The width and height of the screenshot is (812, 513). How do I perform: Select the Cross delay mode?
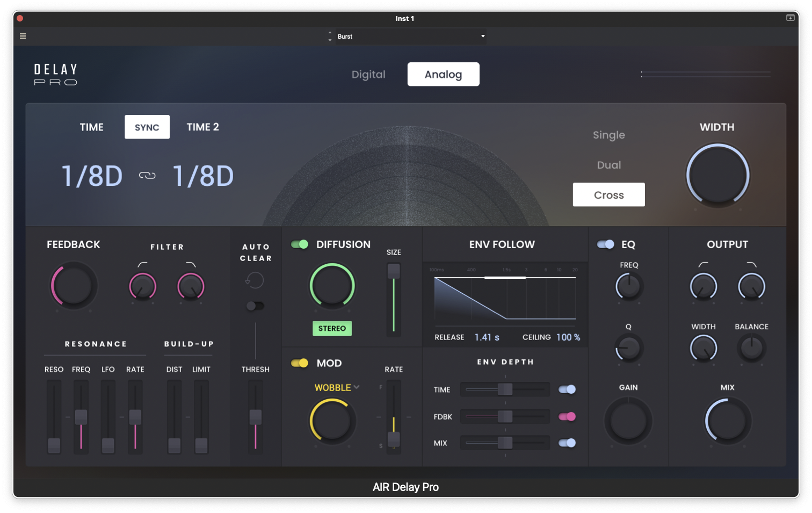tap(609, 194)
